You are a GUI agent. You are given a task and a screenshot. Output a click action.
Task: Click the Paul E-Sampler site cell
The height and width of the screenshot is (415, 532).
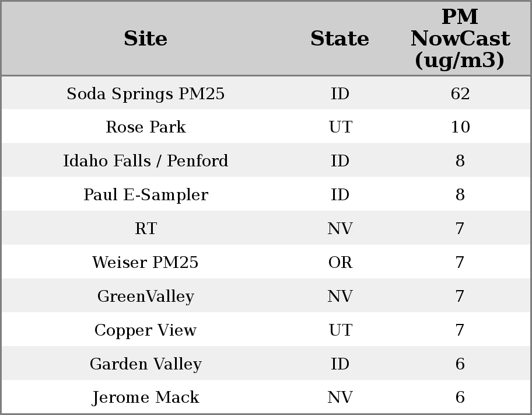(145, 195)
